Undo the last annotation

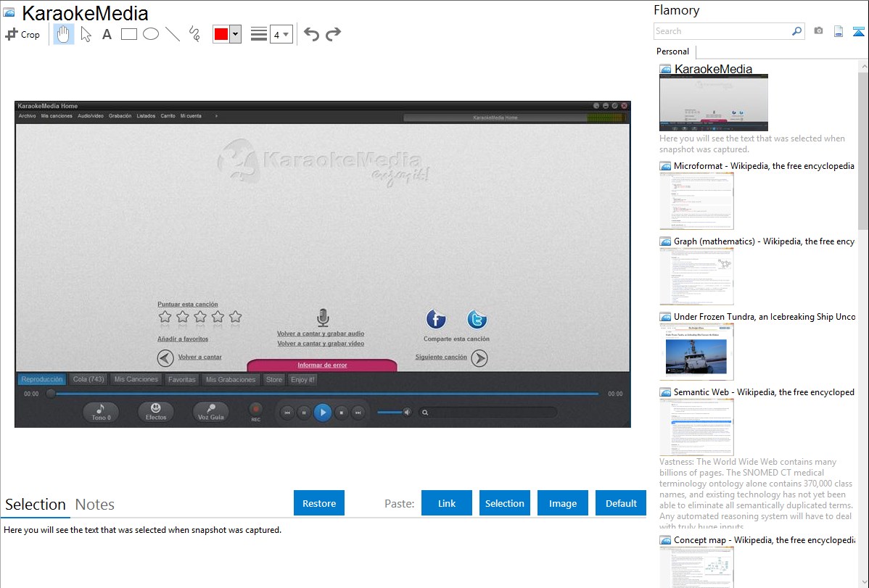click(311, 34)
